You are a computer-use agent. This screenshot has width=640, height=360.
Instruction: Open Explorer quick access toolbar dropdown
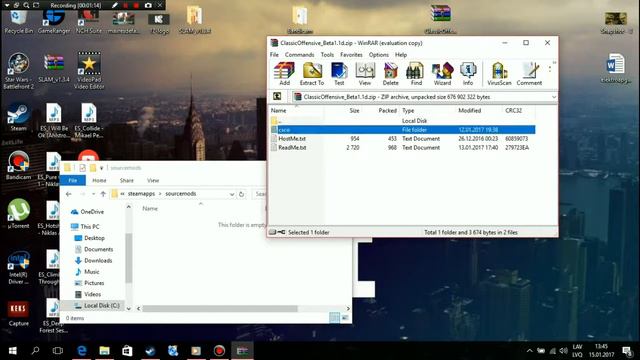click(x=101, y=168)
